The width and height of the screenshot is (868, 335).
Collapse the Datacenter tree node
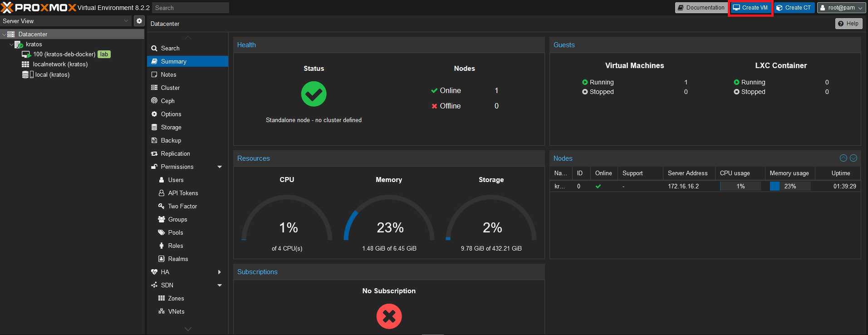coord(4,34)
